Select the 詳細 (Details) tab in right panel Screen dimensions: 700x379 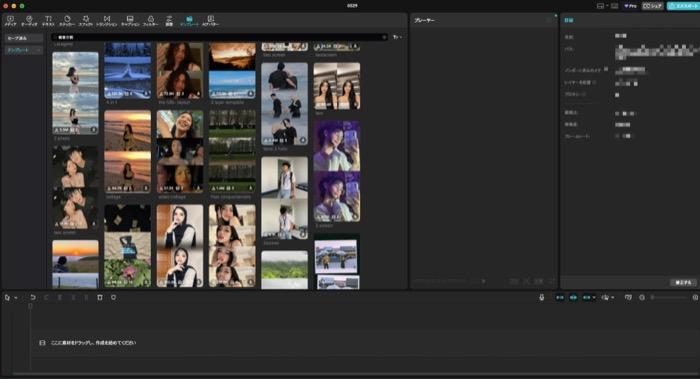point(569,21)
